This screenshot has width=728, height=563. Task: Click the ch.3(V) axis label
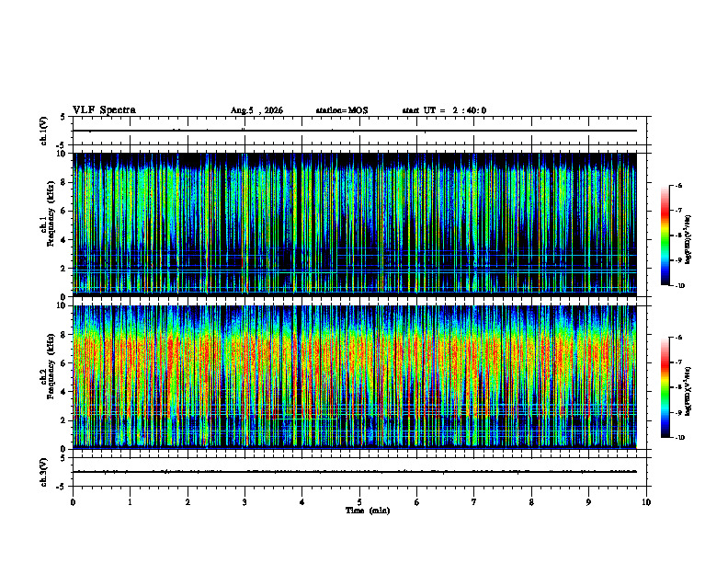tap(43, 472)
